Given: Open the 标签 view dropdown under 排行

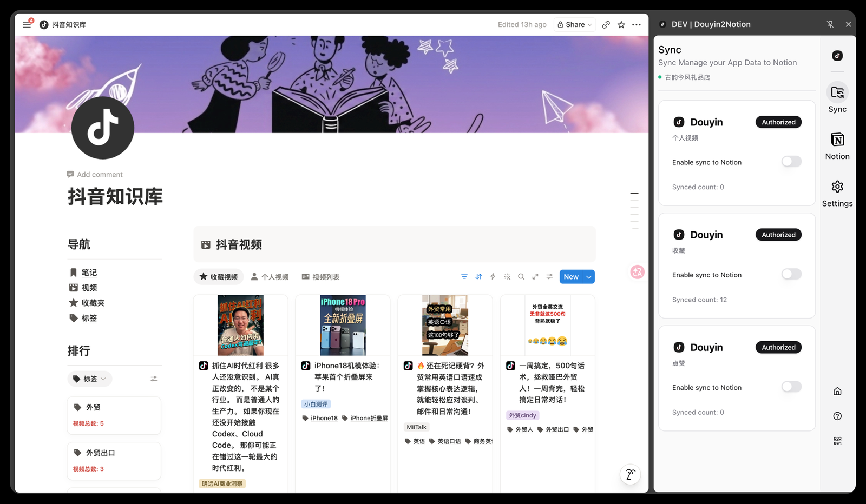Looking at the screenshot, I should click(x=90, y=379).
